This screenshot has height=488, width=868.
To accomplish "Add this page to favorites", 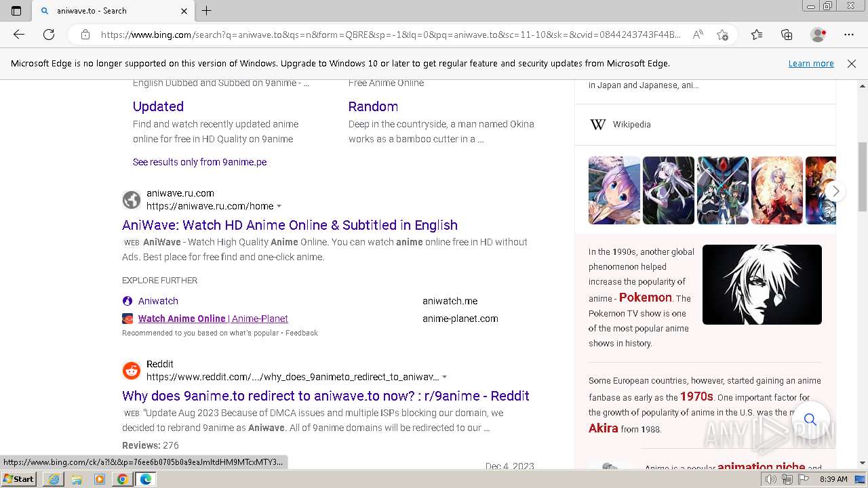I will [723, 35].
